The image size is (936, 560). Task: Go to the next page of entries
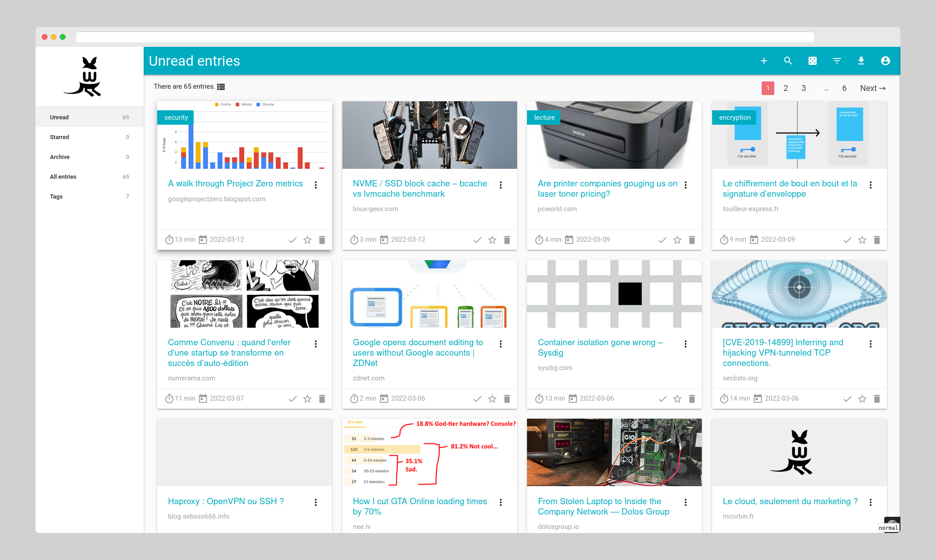(x=872, y=88)
